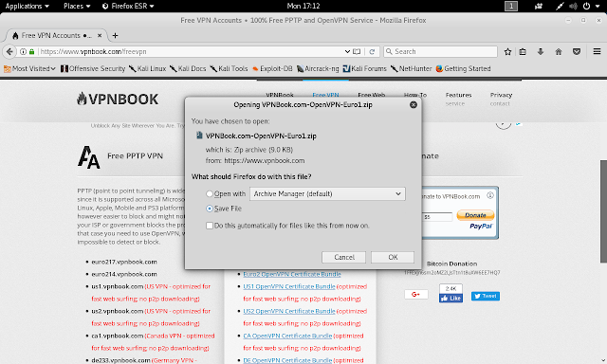Viewport: 607px width, 364px height.
Task: Open Getting Started bookmark
Action: click(463, 68)
